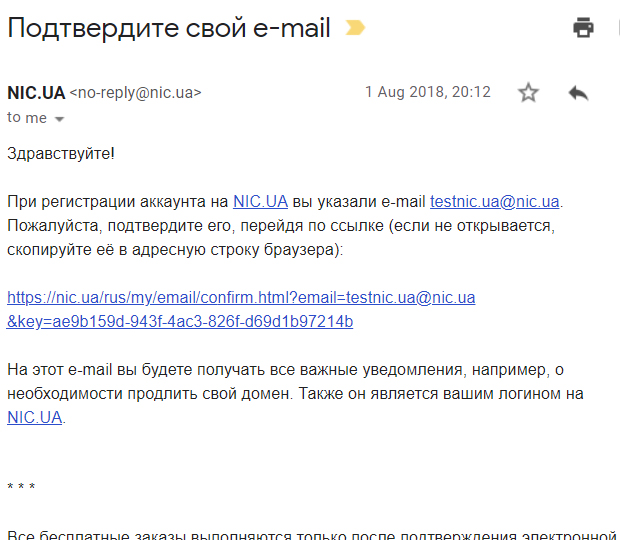Reply using the arrow icon
Screen dimensions: 620x540
pos(578,93)
